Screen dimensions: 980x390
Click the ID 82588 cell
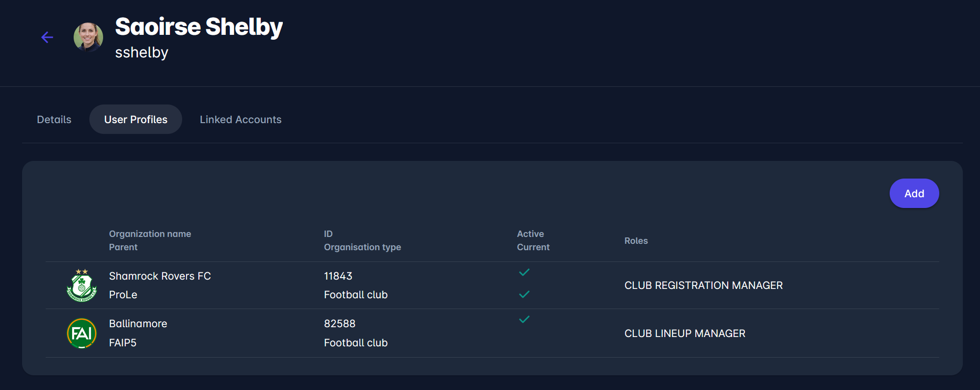[339, 324]
